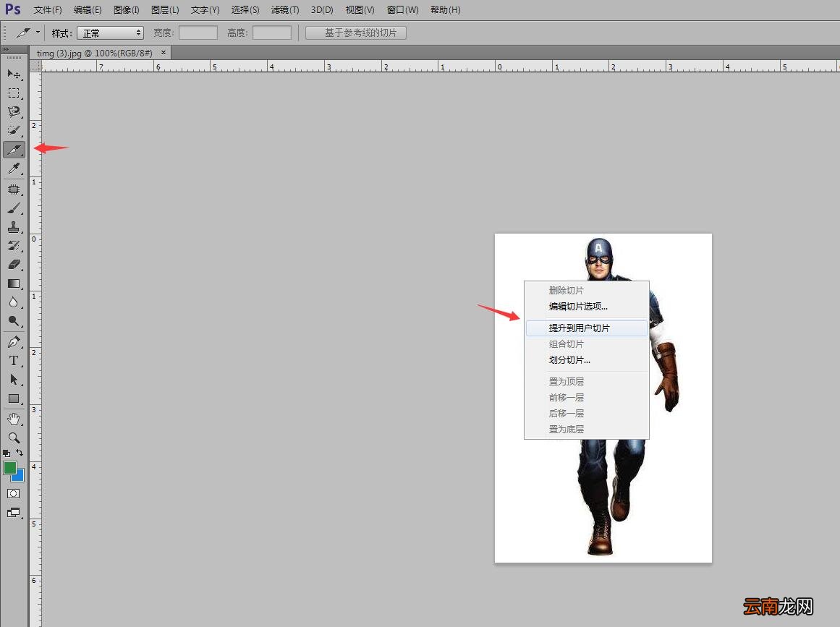Open the green foreground color swatch
840x627 pixels.
click(9, 467)
